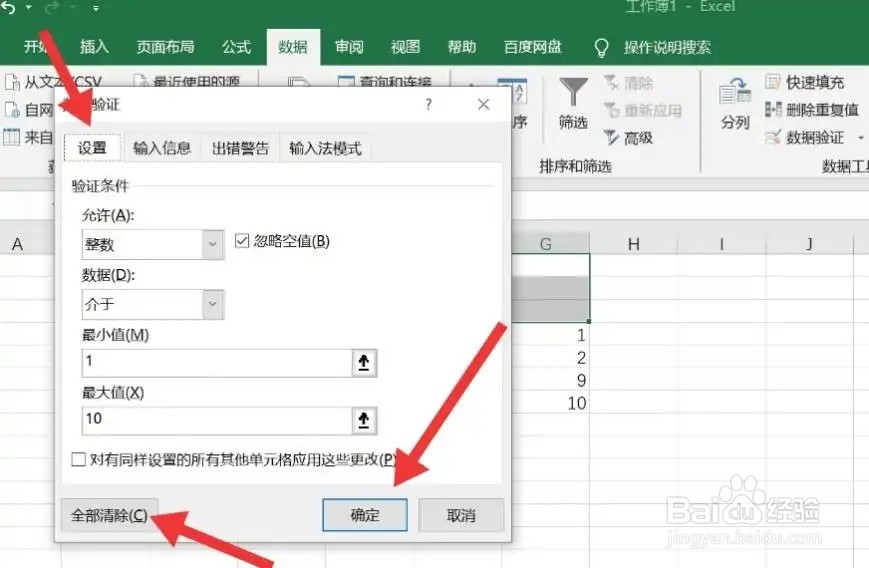The width and height of the screenshot is (869, 568).
Task: Click the Flash Fill icon
Action: (773, 82)
